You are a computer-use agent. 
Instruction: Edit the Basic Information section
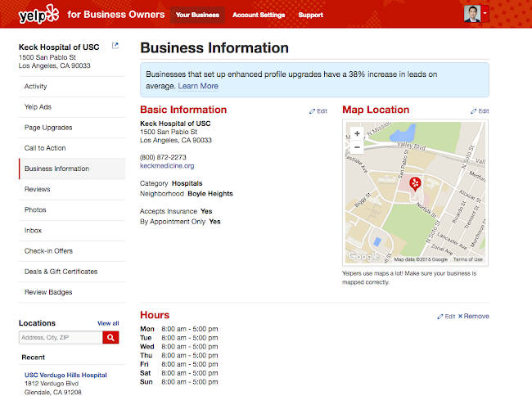click(318, 111)
